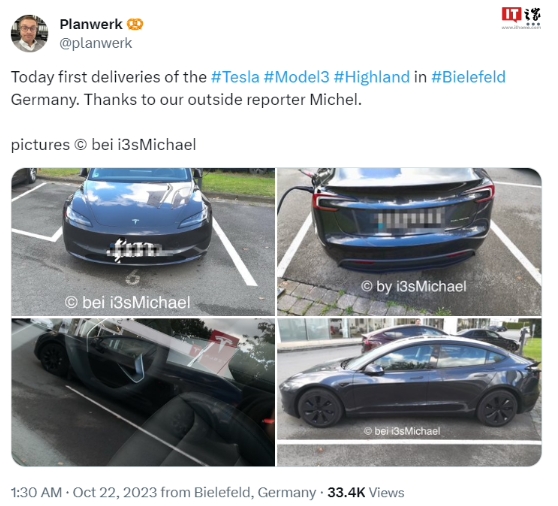
Task: Follow the #Model3 hashtag link
Action: click(x=296, y=77)
